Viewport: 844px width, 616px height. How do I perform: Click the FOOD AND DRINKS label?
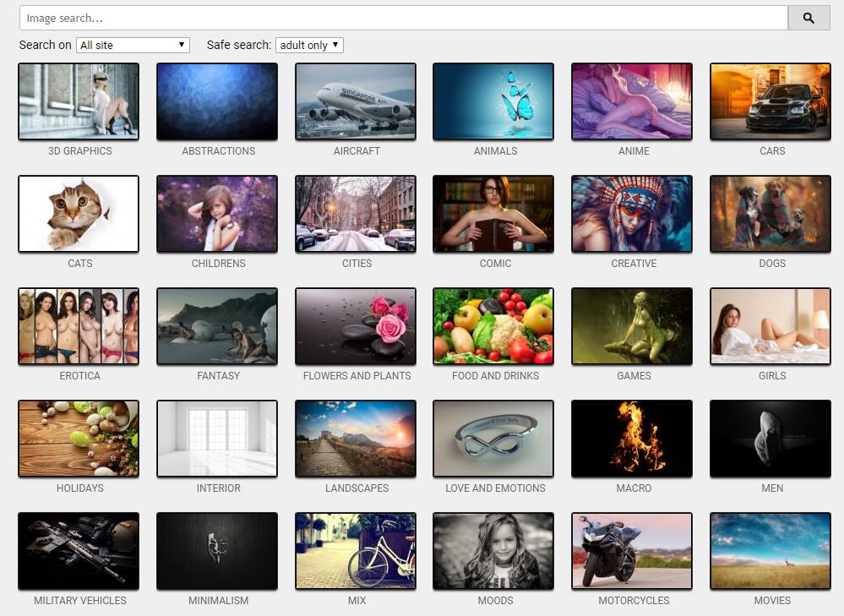point(495,376)
